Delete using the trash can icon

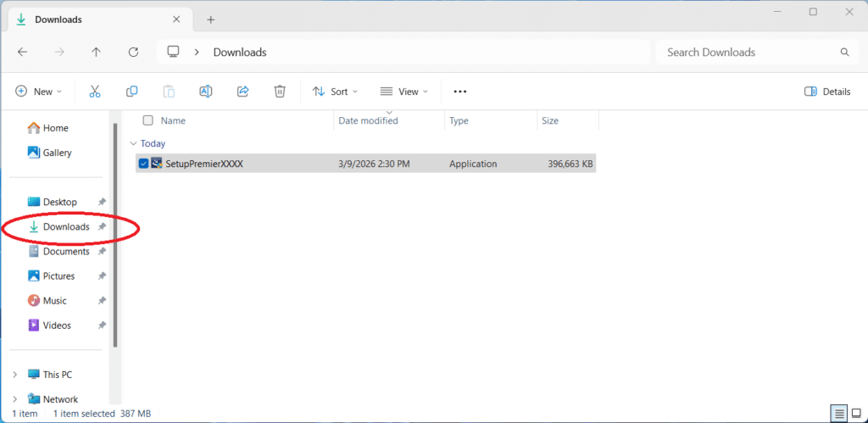[280, 92]
